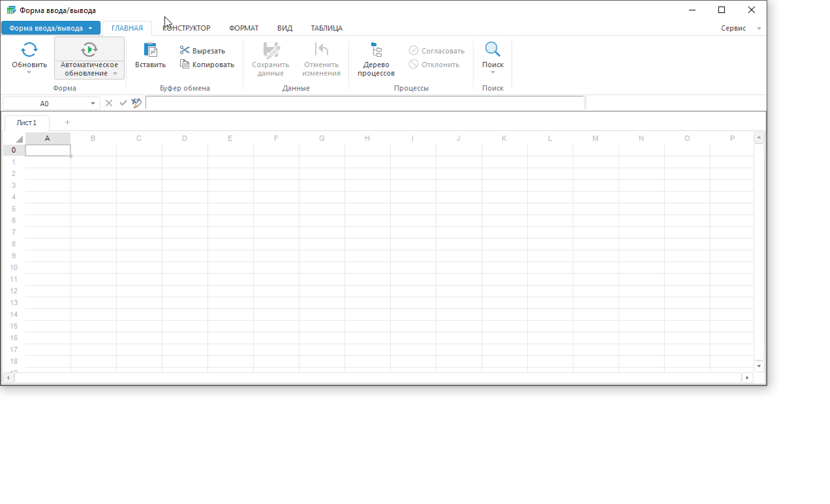Click vertical scrollbar up arrow
The height and width of the screenshot is (504, 830).
click(759, 138)
